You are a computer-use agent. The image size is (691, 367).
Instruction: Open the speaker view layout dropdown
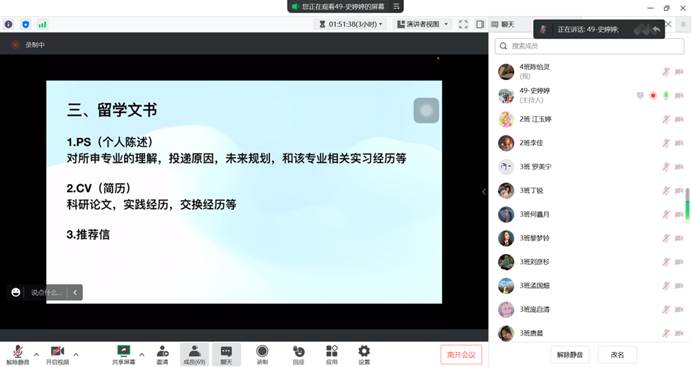click(422, 24)
